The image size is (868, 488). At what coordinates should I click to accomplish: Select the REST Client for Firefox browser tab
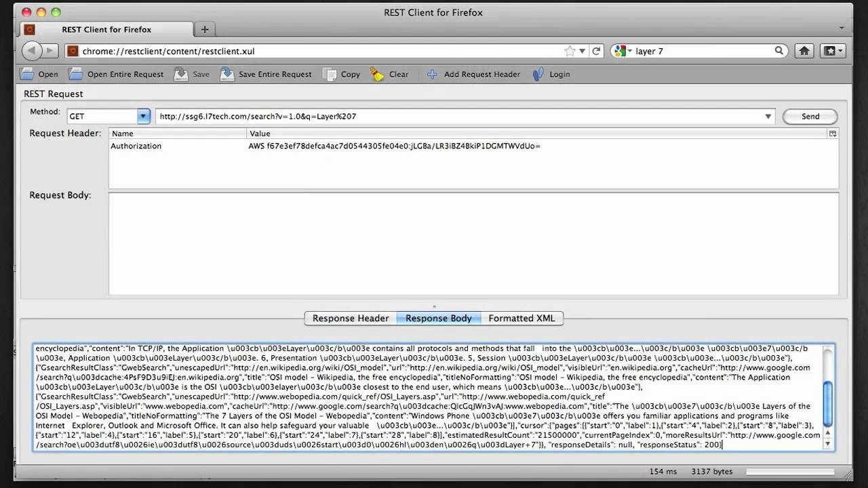click(106, 29)
